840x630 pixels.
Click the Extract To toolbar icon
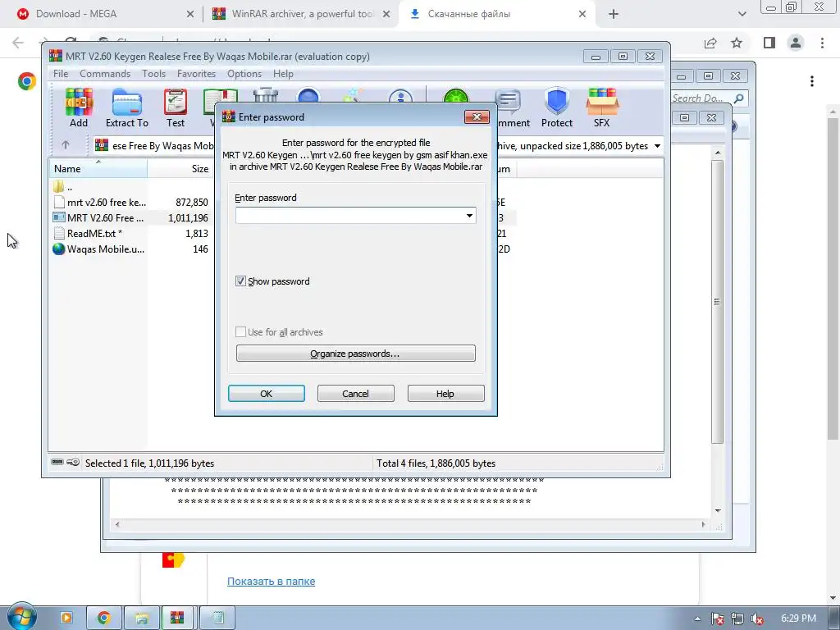[127, 107]
